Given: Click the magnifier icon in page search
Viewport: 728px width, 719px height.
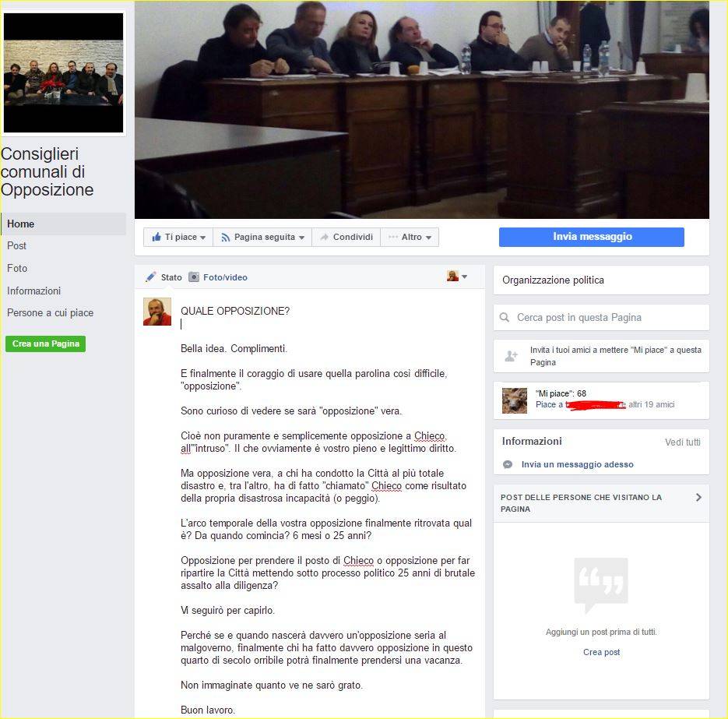Looking at the screenshot, I should 505,317.
